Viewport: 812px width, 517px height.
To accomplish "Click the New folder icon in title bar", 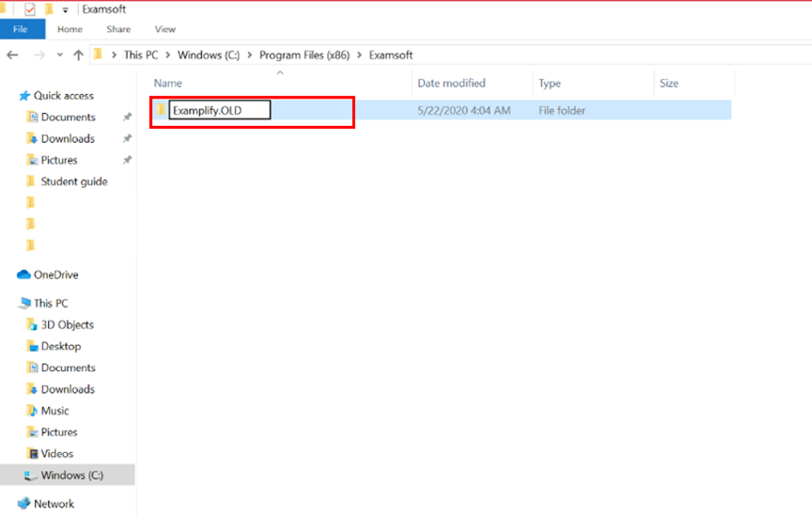I will click(49, 8).
